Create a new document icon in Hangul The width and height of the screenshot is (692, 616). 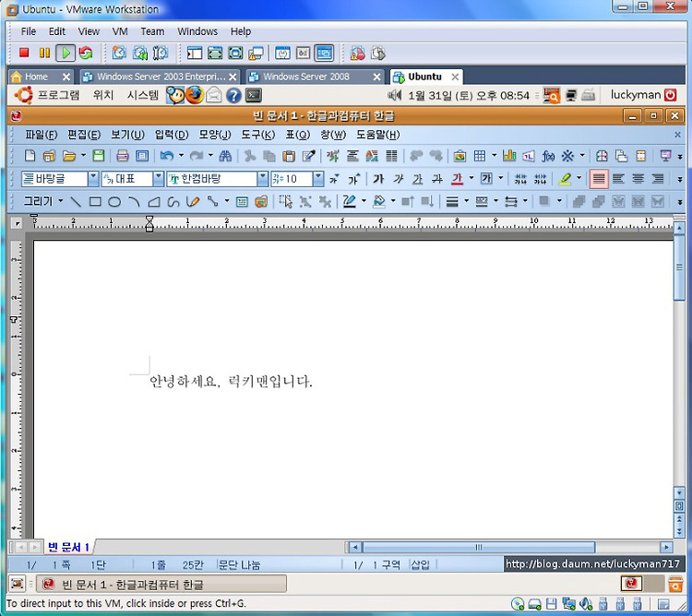[x=30, y=155]
